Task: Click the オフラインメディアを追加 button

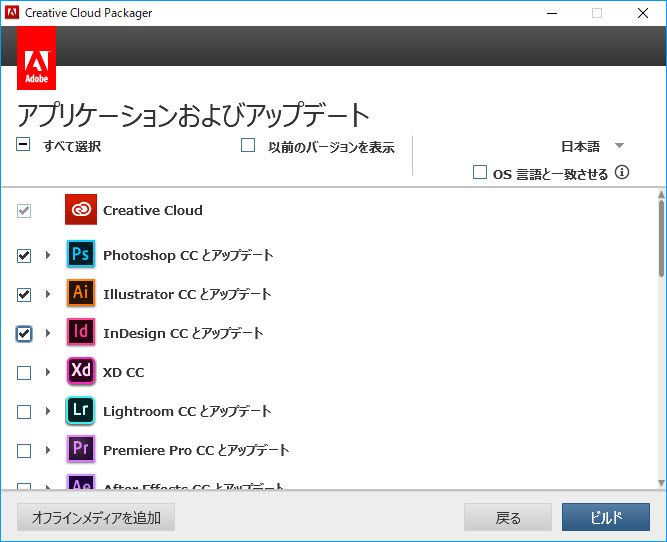Action: [96, 517]
